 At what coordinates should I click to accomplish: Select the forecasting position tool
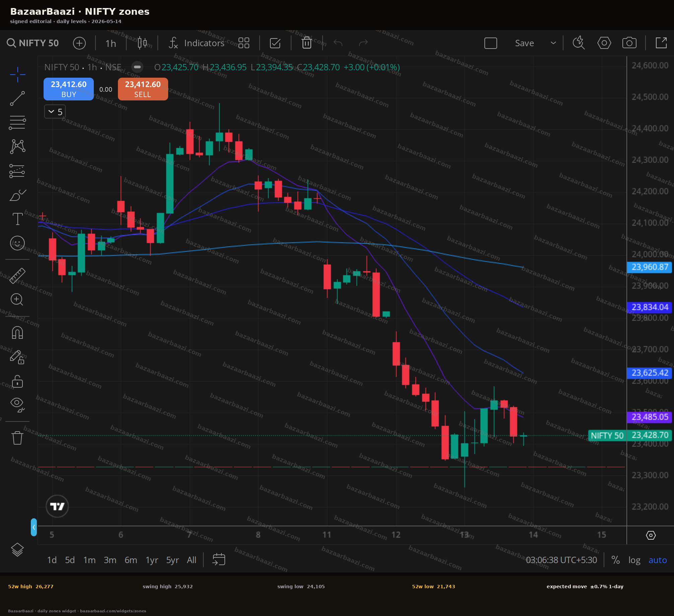pyautogui.click(x=17, y=171)
